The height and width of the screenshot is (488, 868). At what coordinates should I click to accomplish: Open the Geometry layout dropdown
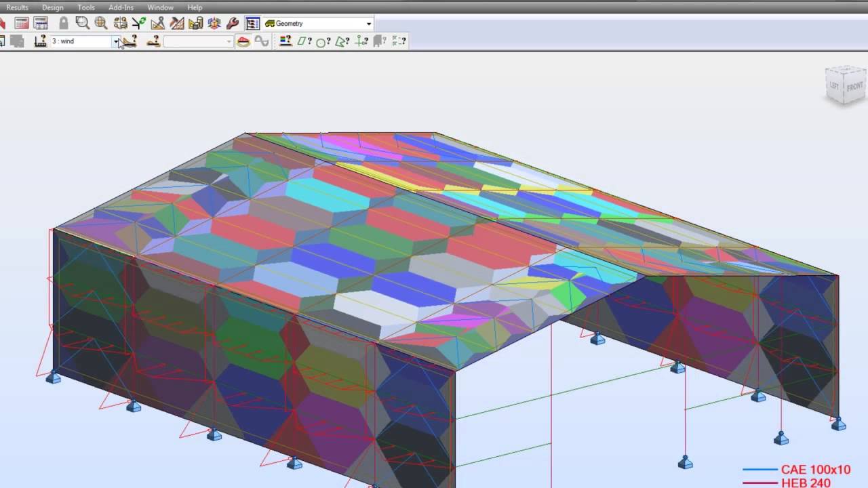318,24
